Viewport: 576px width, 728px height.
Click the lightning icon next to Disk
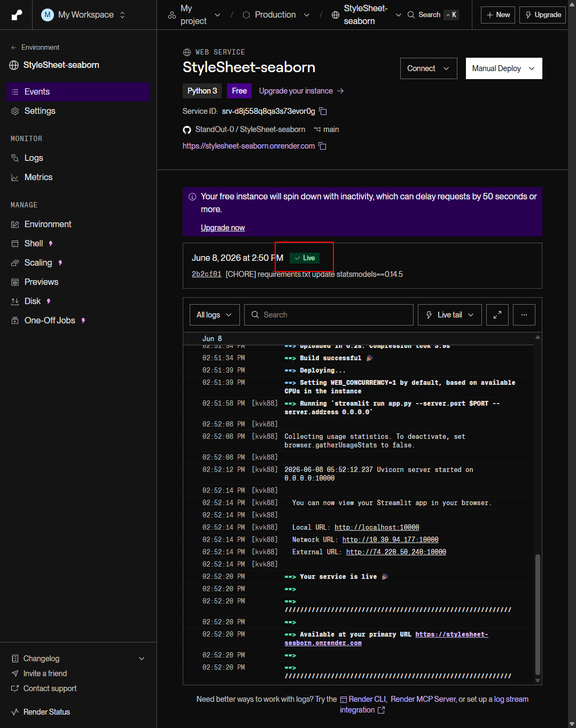pos(49,301)
